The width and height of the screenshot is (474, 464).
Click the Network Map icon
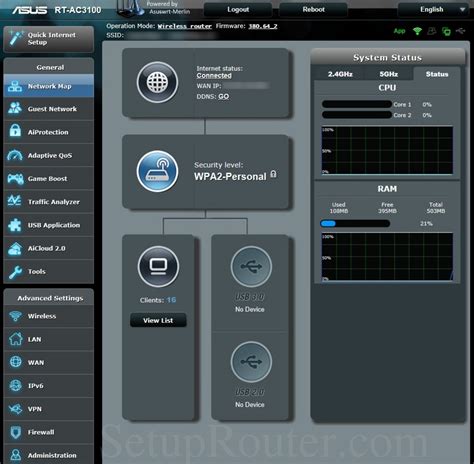point(15,86)
